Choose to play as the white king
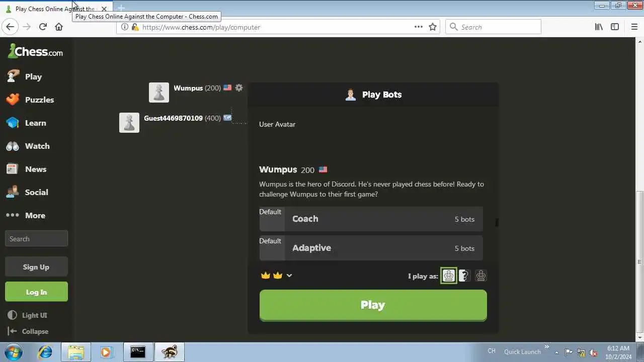644x362 pixels. [449, 276]
